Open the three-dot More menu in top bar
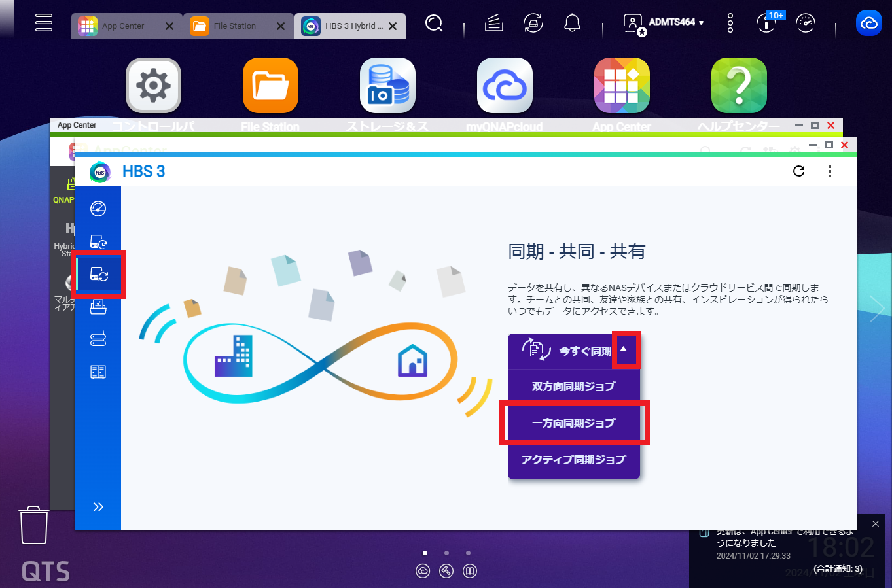This screenshot has height=588, width=892. coord(730,24)
